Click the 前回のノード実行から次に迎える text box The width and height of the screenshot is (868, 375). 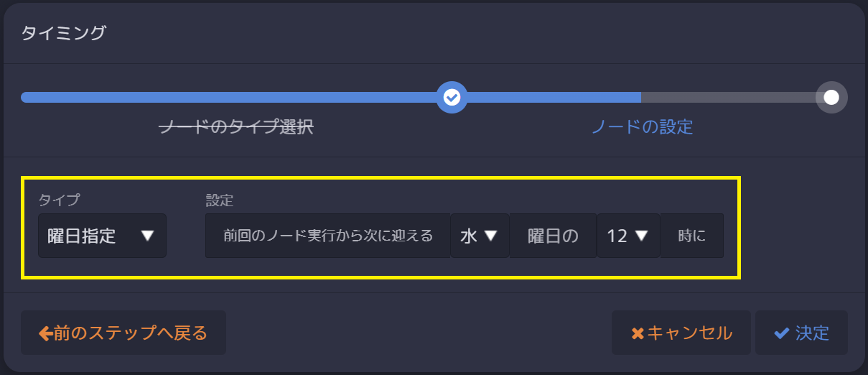[328, 236]
